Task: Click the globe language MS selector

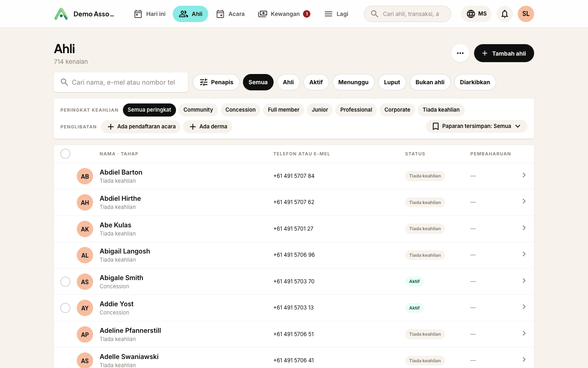Action: [x=477, y=14]
